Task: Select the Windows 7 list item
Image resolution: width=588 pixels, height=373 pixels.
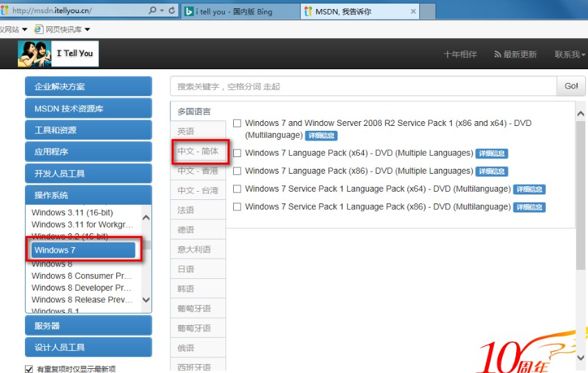Action: pos(83,250)
